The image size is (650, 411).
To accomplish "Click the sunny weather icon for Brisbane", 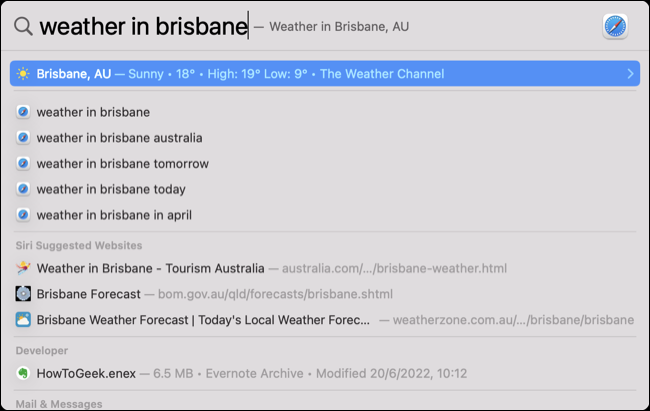I will (x=23, y=74).
